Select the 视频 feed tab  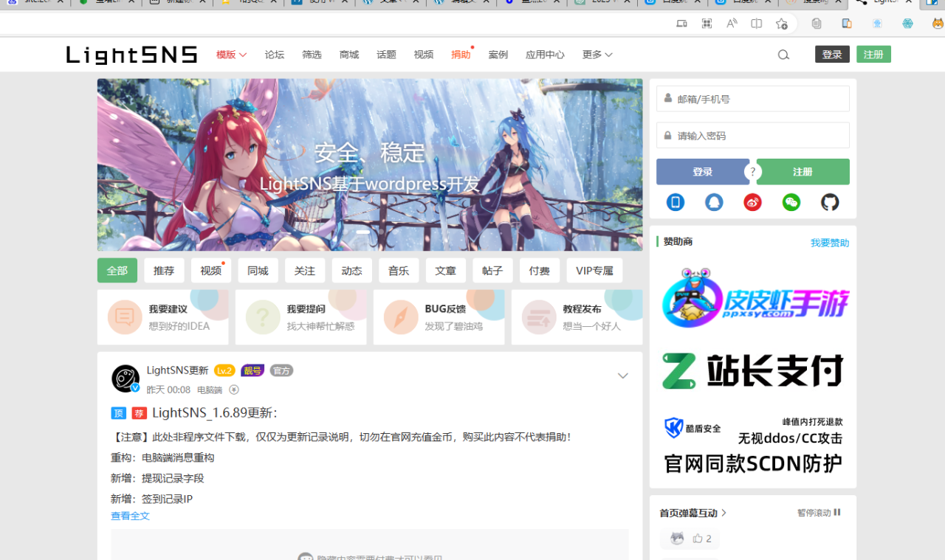(x=211, y=270)
